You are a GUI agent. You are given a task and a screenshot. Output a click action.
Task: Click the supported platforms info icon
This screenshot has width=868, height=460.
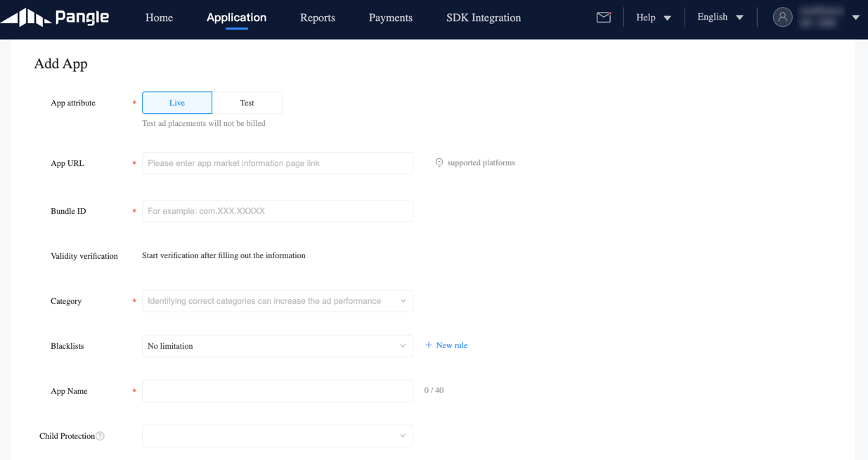point(439,162)
